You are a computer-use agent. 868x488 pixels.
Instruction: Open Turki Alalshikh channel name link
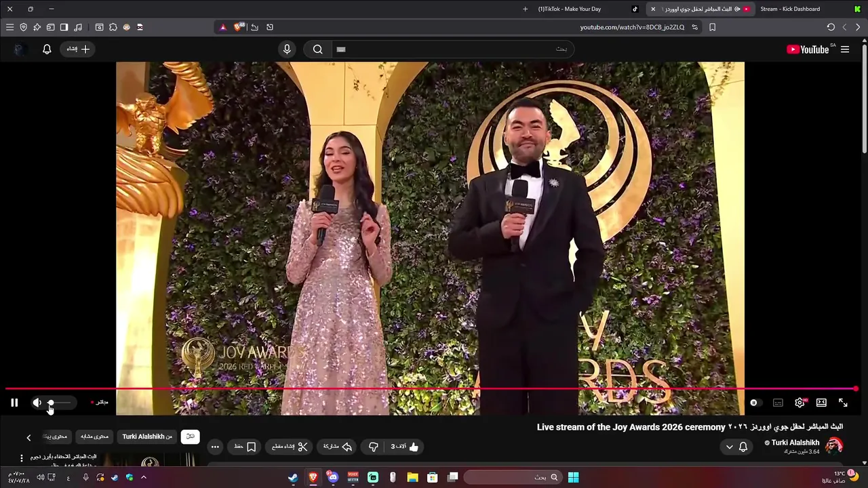point(795,443)
